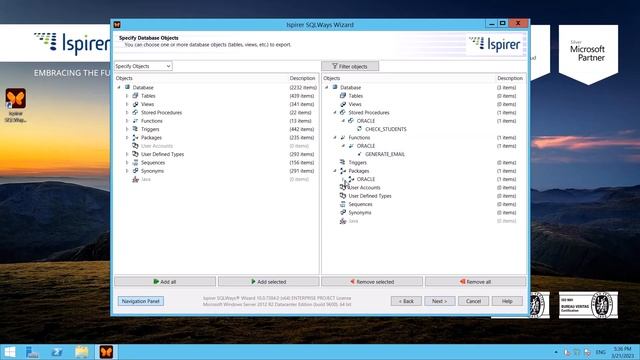Select User Accounts in right tree
Image resolution: width=640 pixels, height=360 pixels.
point(364,188)
